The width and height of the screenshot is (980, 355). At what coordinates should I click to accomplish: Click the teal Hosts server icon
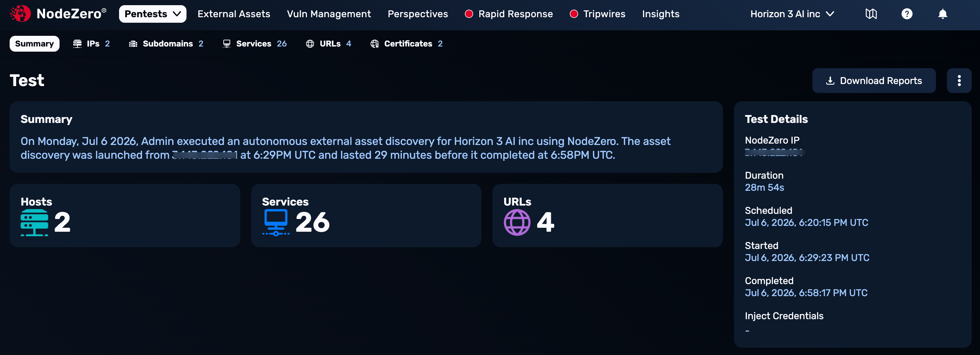(34, 222)
